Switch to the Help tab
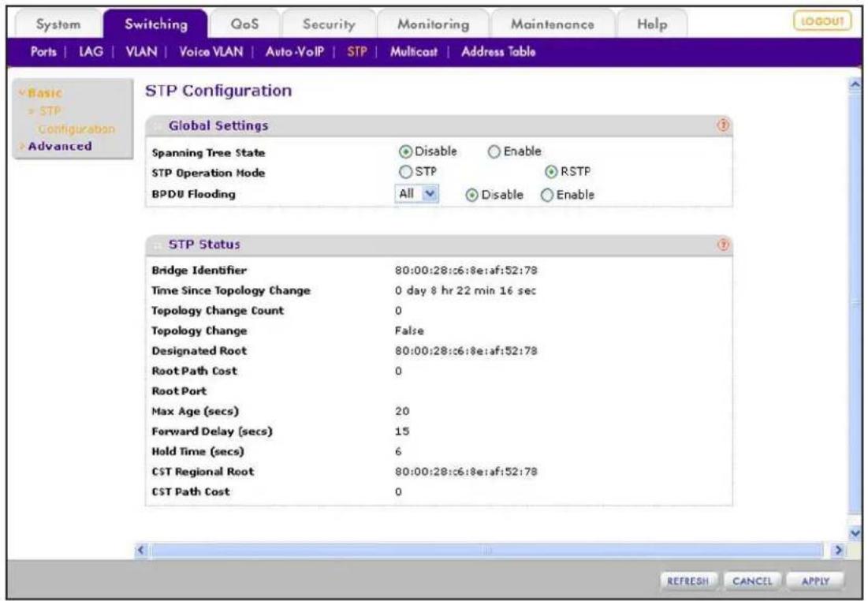The height and width of the screenshot is (601, 868). click(652, 24)
